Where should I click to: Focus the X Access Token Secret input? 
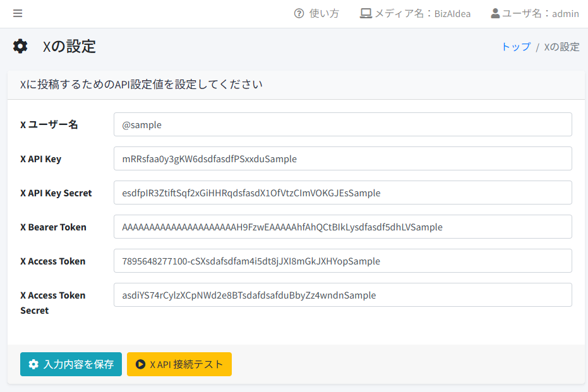coord(342,295)
